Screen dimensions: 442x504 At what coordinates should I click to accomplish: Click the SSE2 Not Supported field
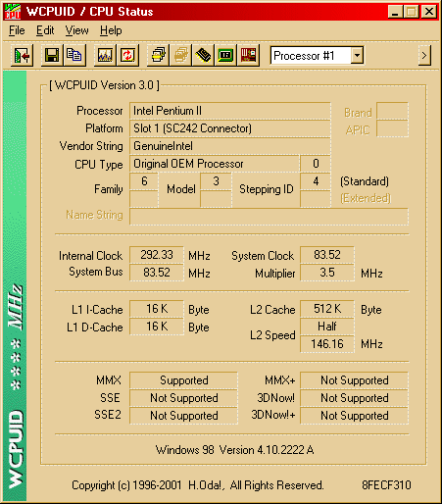coord(183,416)
